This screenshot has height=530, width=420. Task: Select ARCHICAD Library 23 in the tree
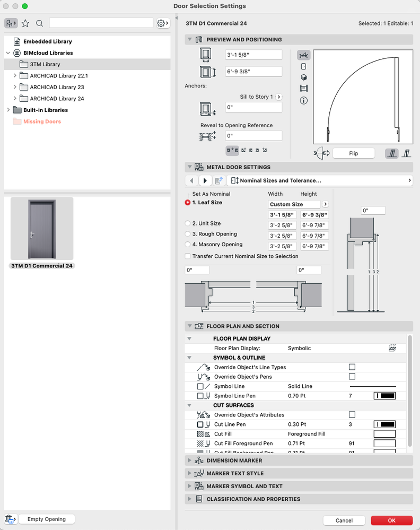[x=57, y=87]
